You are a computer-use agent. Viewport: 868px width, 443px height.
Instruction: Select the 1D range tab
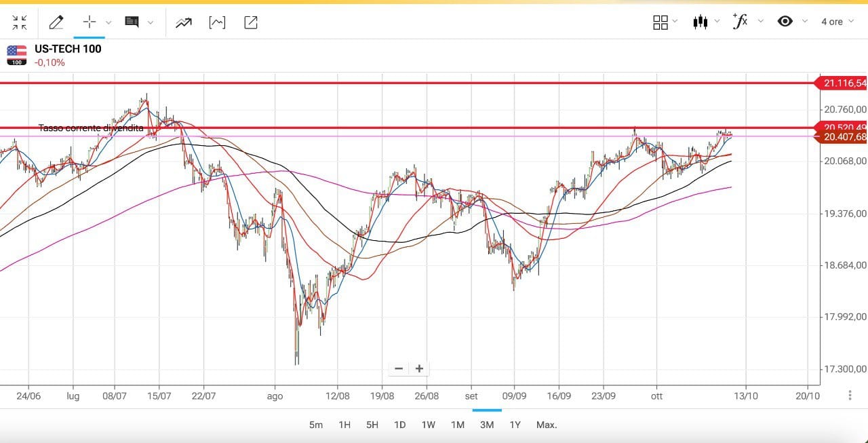[x=400, y=425]
